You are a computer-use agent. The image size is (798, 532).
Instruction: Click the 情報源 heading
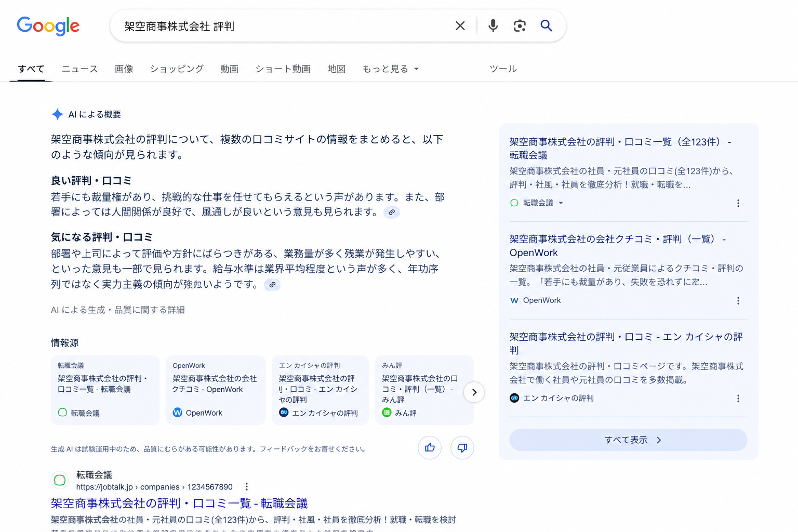pyautogui.click(x=65, y=343)
